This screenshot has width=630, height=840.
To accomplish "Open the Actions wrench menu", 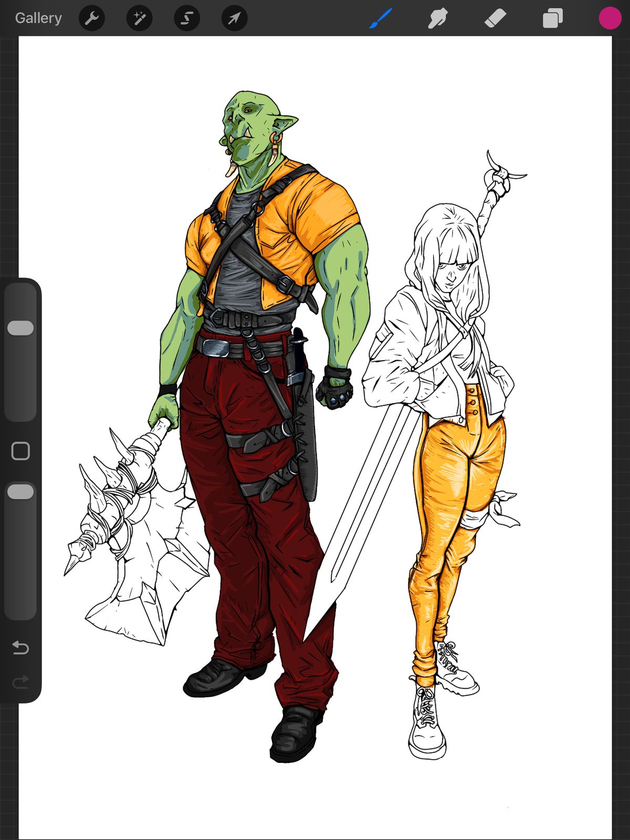I will tap(92, 18).
